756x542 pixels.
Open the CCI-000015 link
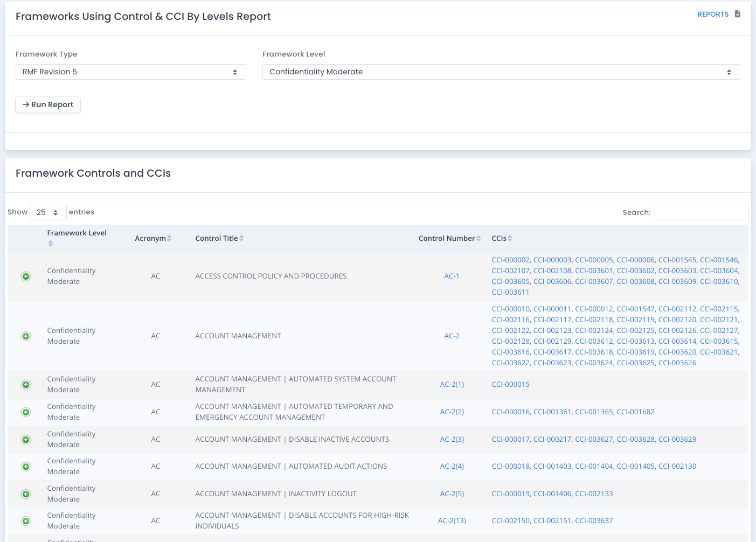[510, 384]
